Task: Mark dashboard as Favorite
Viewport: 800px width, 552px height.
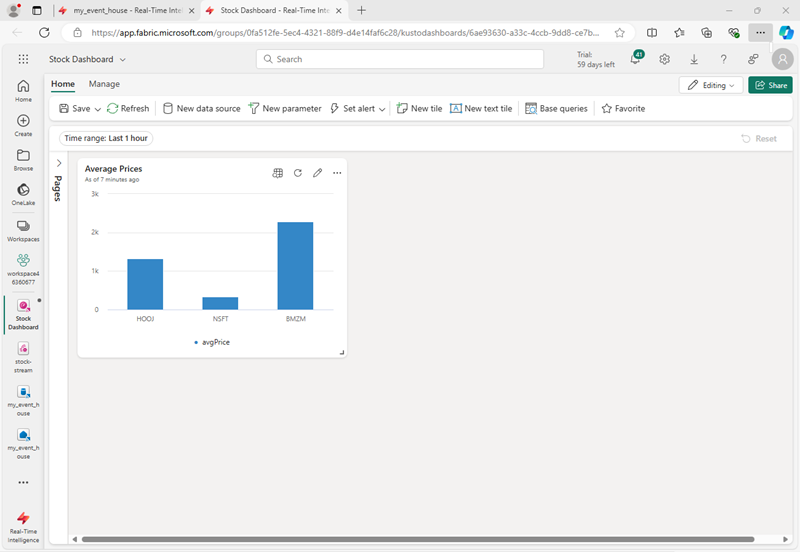Action: (x=623, y=109)
